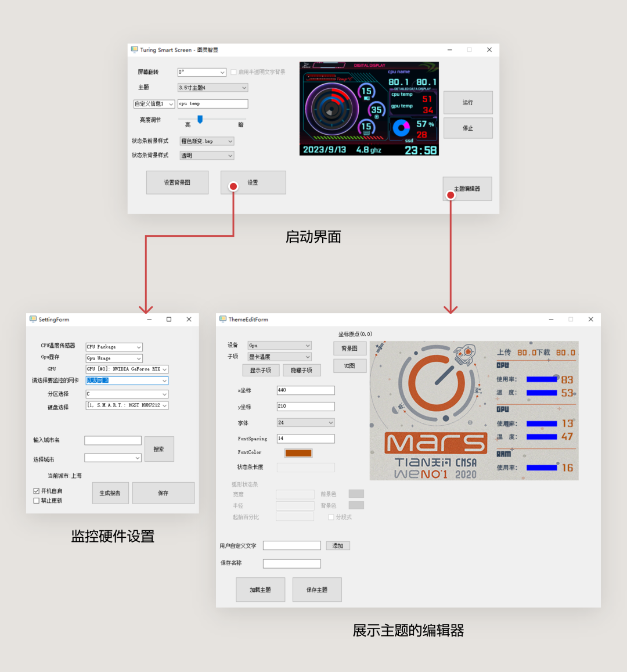Expand the 主题 theme selection dropdown
627x672 pixels.
pos(212,88)
